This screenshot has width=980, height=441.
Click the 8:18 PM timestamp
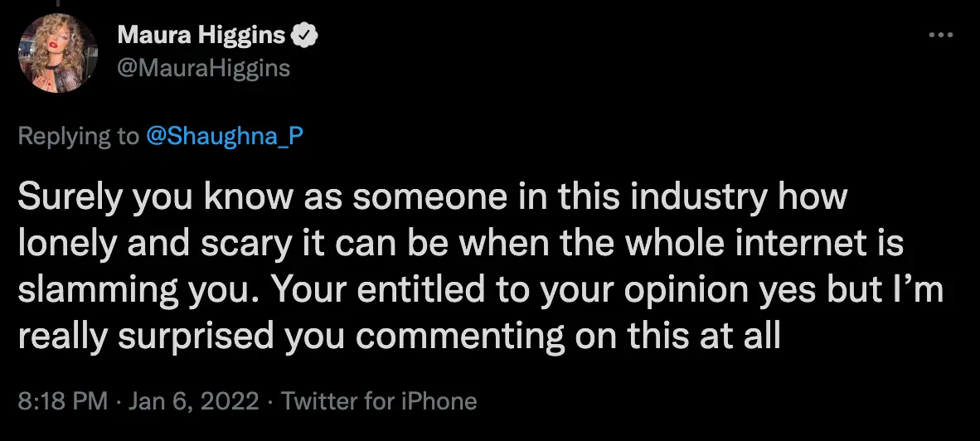63,402
